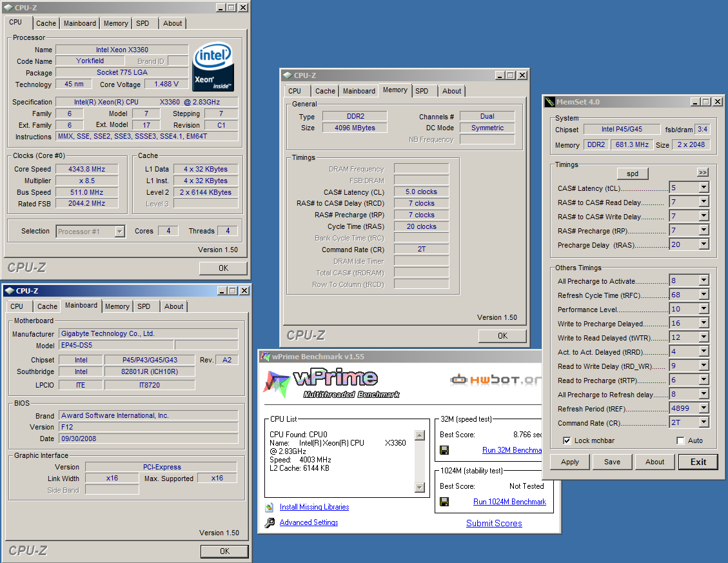Click the wPrime colorful logo graphic
The height and width of the screenshot is (563, 728).
pos(278,384)
